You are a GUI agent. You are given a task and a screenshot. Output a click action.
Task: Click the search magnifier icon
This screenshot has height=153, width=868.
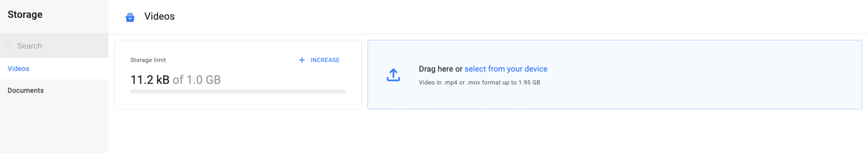tap(9, 45)
